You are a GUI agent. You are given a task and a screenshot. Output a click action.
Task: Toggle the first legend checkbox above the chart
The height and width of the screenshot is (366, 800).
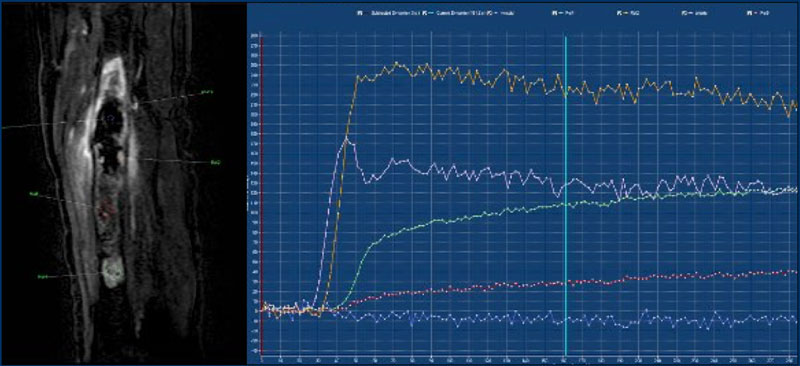point(360,13)
